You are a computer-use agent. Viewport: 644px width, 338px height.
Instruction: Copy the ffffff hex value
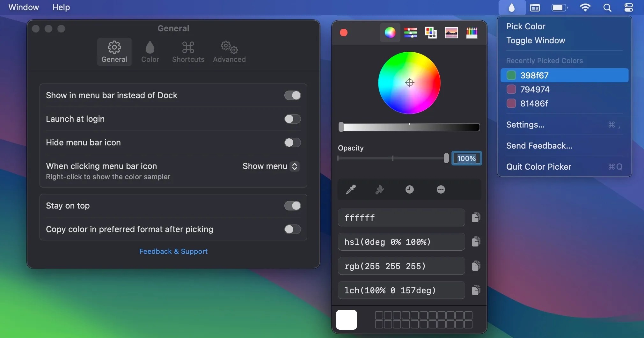click(476, 217)
